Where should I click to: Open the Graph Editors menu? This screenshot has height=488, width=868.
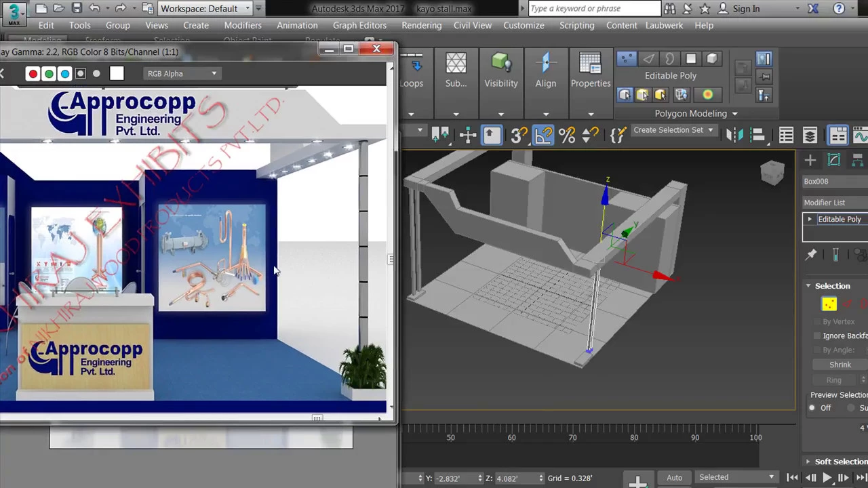(359, 25)
